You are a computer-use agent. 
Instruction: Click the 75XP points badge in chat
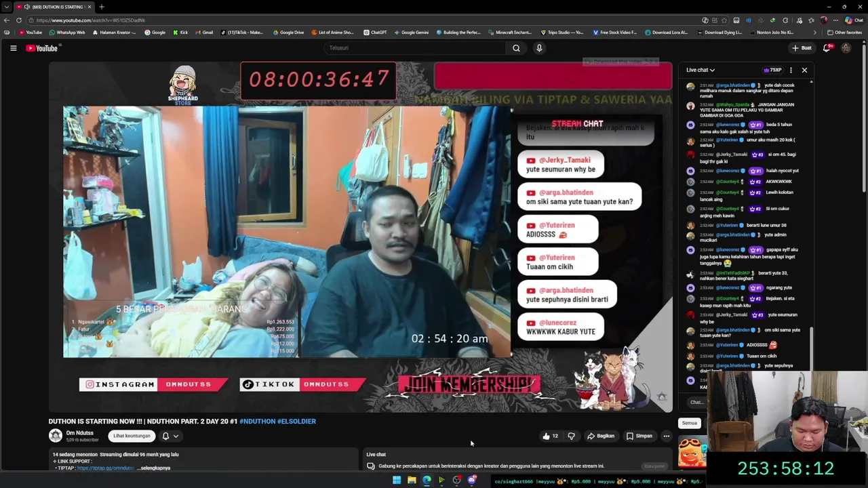pos(772,70)
